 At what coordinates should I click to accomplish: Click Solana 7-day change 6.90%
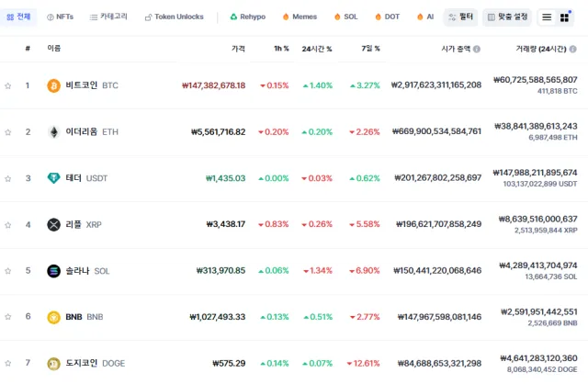[365, 271]
